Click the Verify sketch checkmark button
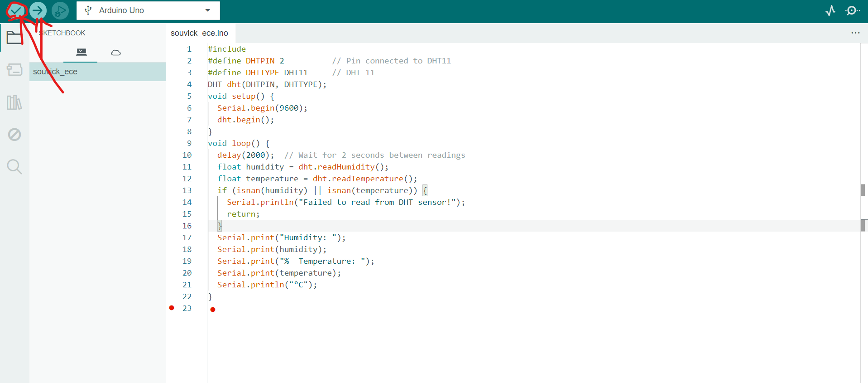Image resolution: width=868 pixels, height=383 pixels. pyautogui.click(x=16, y=10)
